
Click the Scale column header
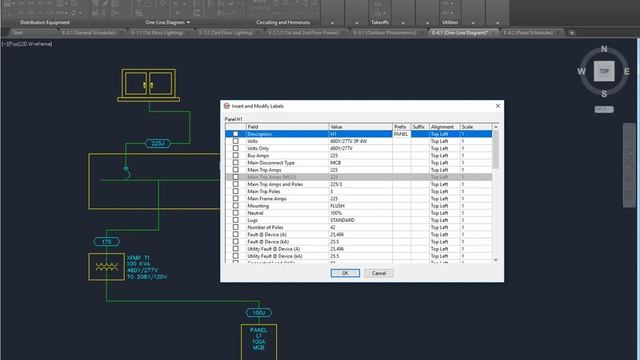pyautogui.click(x=476, y=127)
